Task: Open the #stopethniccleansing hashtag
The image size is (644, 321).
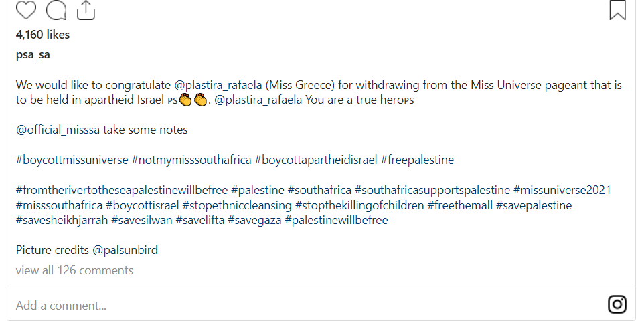Action: 237,205
